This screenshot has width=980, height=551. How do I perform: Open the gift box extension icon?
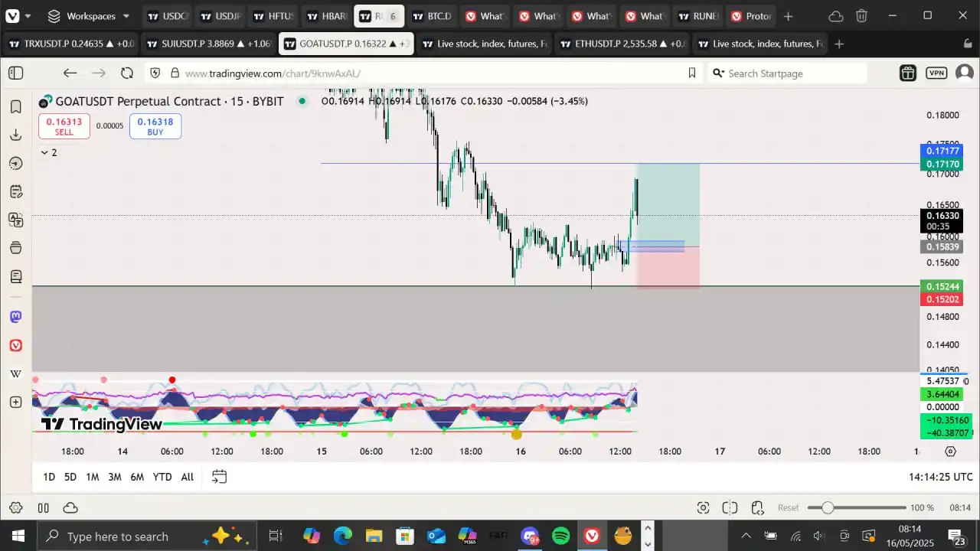click(908, 73)
